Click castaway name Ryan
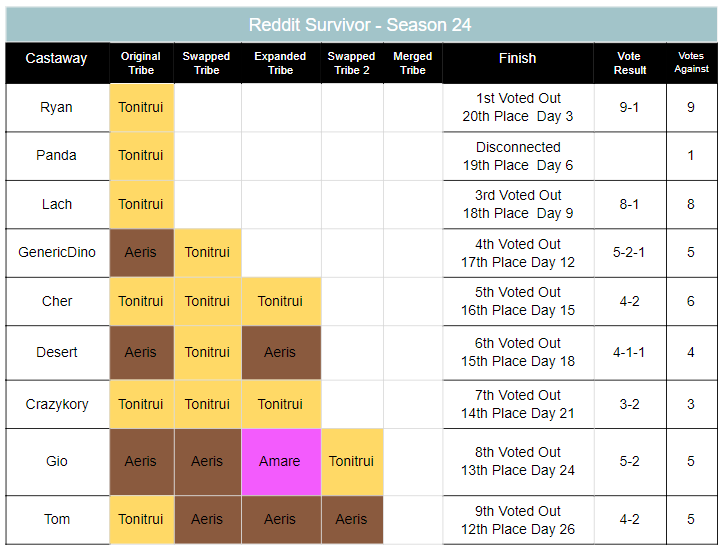 click(56, 107)
